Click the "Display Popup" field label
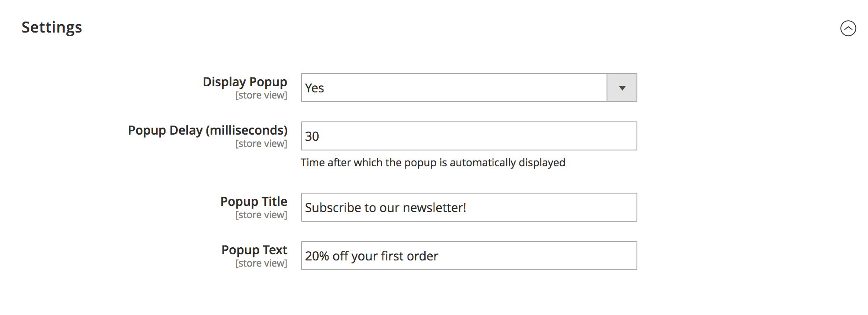 (x=245, y=82)
